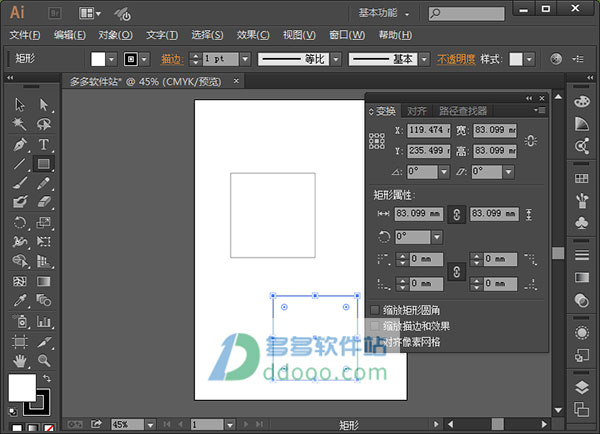This screenshot has height=434, width=600.
Task: Open the 基本功能 workspace switcher
Action: [x=384, y=13]
